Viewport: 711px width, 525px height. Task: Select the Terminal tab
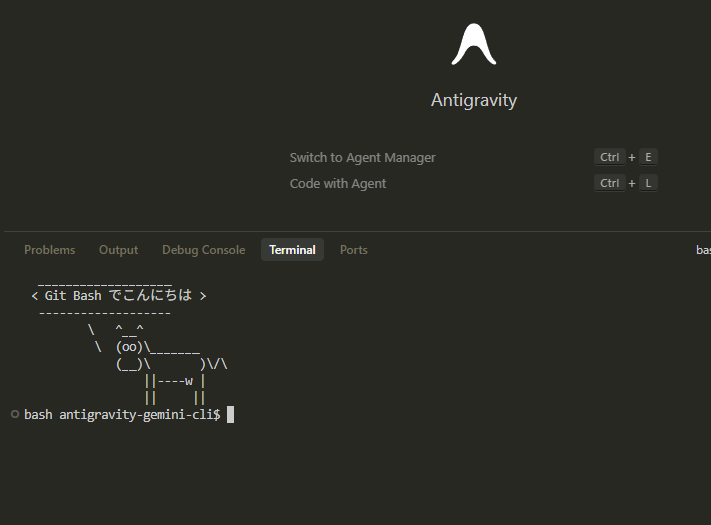[292, 250]
